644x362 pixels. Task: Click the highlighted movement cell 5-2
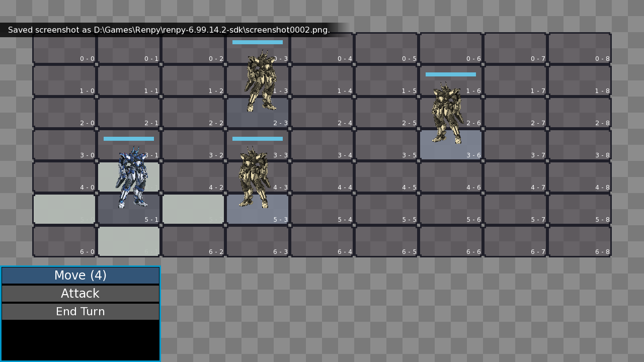tap(193, 209)
